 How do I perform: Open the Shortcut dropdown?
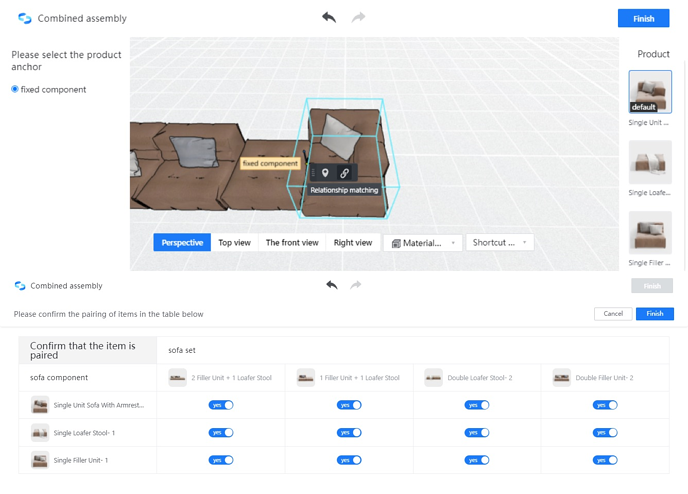pos(500,243)
